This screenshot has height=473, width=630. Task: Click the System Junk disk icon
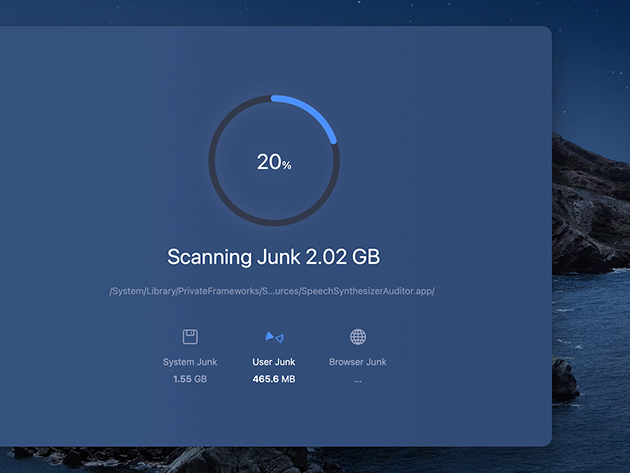(190, 337)
